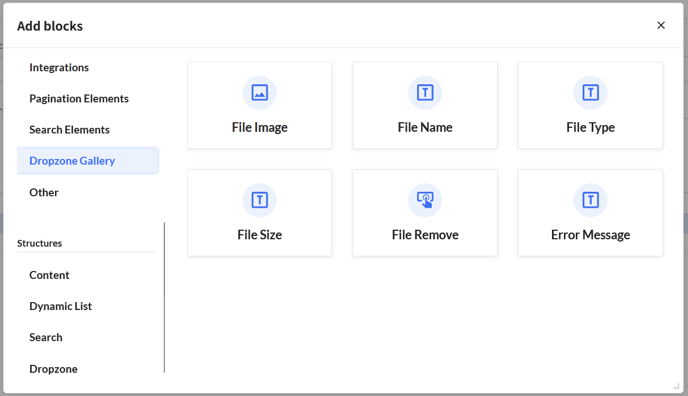Click the File Type text icon
Screen dimensions: 688x396
point(590,93)
